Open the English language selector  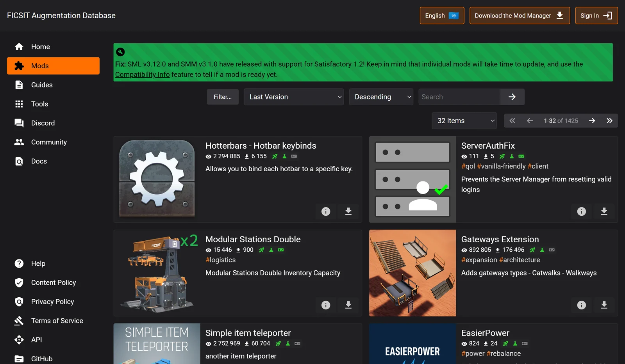point(442,16)
